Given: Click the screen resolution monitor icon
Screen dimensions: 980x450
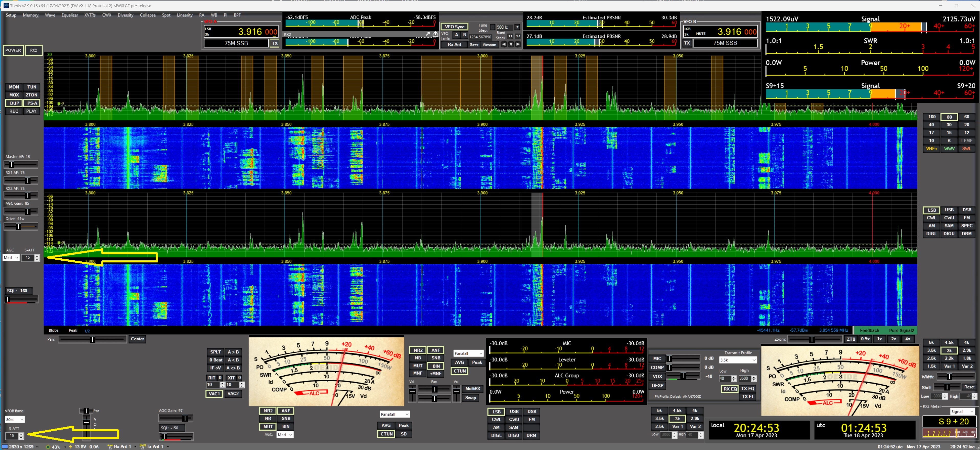Looking at the screenshot, I should click(5, 447).
